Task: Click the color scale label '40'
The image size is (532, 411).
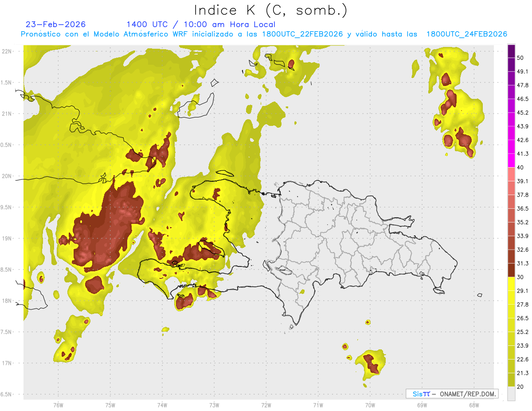Action: point(521,168)
